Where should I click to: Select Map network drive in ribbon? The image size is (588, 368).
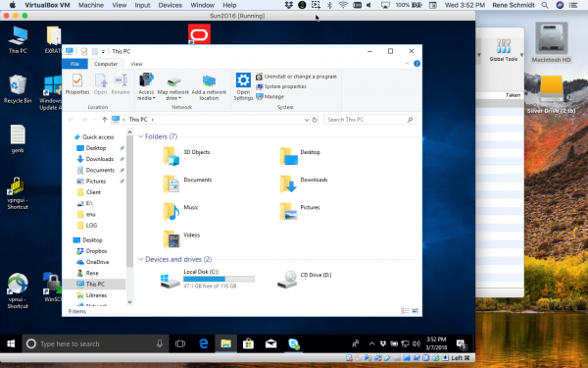(x=173, y=88)
